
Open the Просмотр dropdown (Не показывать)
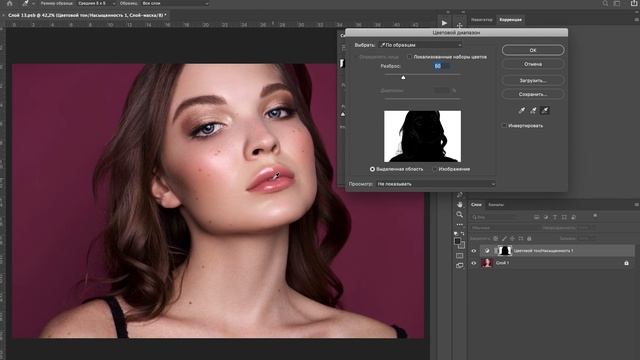[436, 184]
